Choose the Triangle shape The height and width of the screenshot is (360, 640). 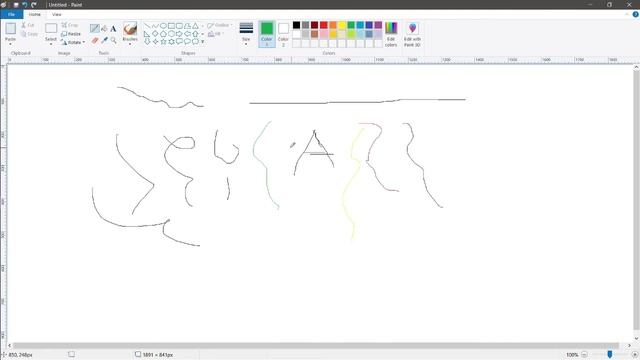point(196,26)
